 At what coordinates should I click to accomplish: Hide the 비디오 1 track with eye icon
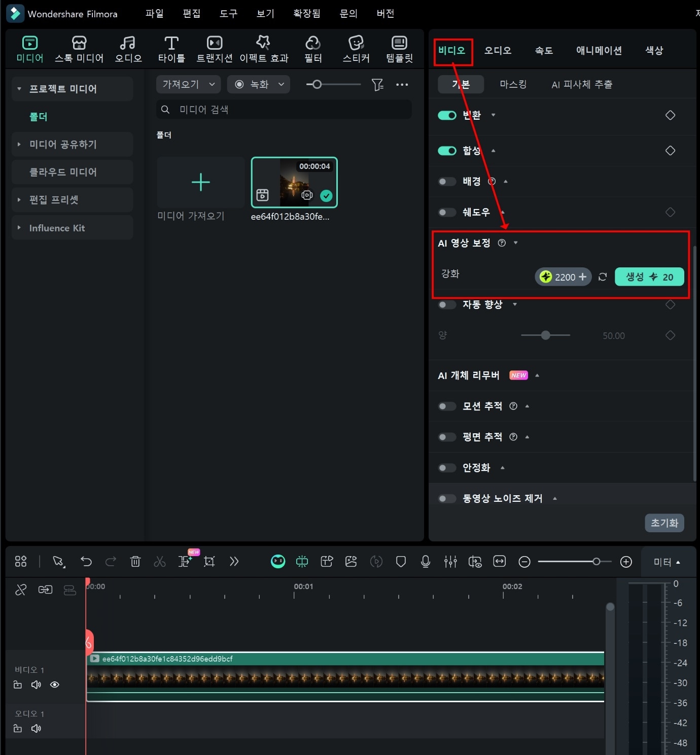(55, 684)
